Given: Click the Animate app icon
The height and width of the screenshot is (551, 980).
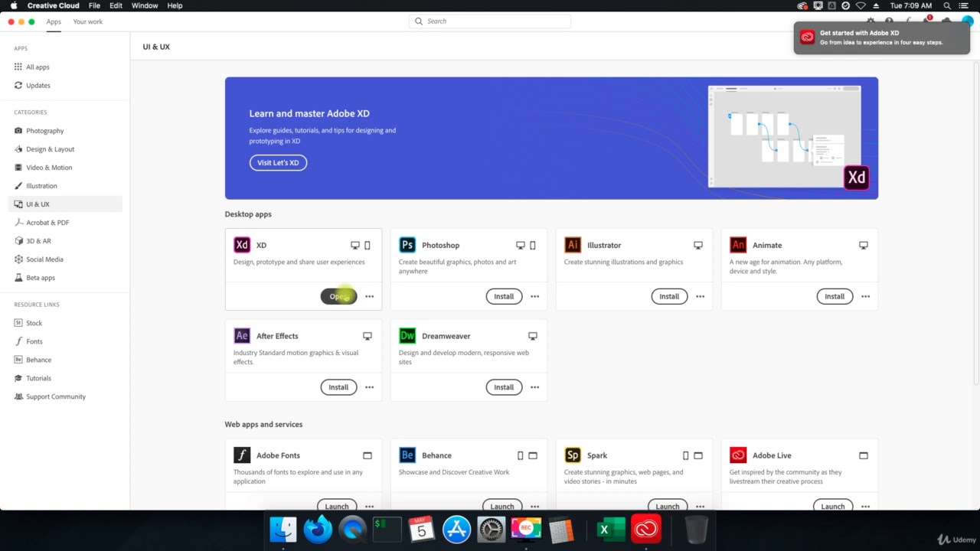Looking at the screenshot, I should coord(738,245).
